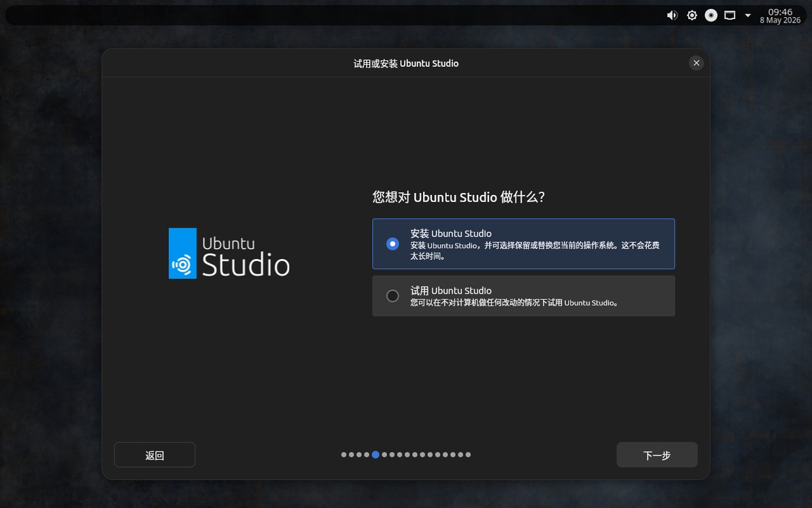The image size is (812, 508).
Task: Click the 返回 (Back) button
Action: pyautogui.click(x=155, y=455)
